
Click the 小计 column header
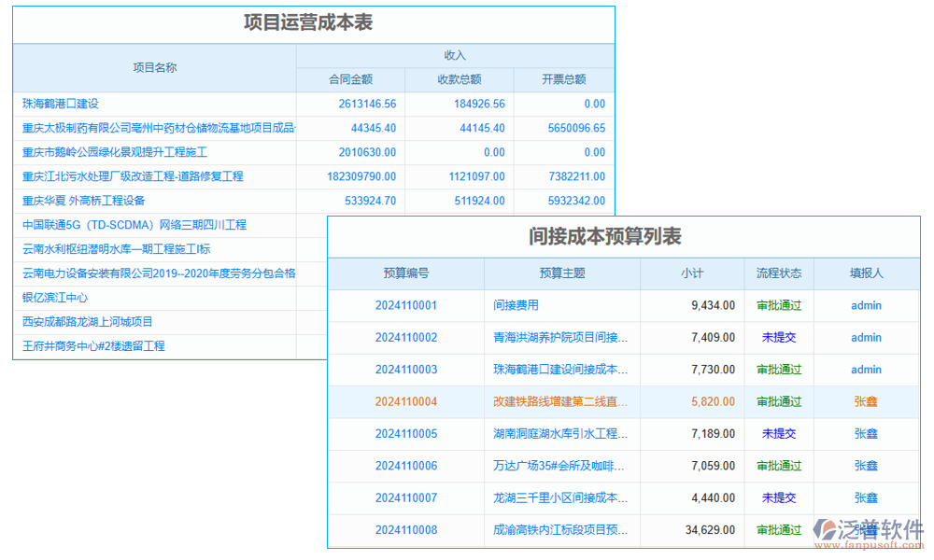coord(692,273)
